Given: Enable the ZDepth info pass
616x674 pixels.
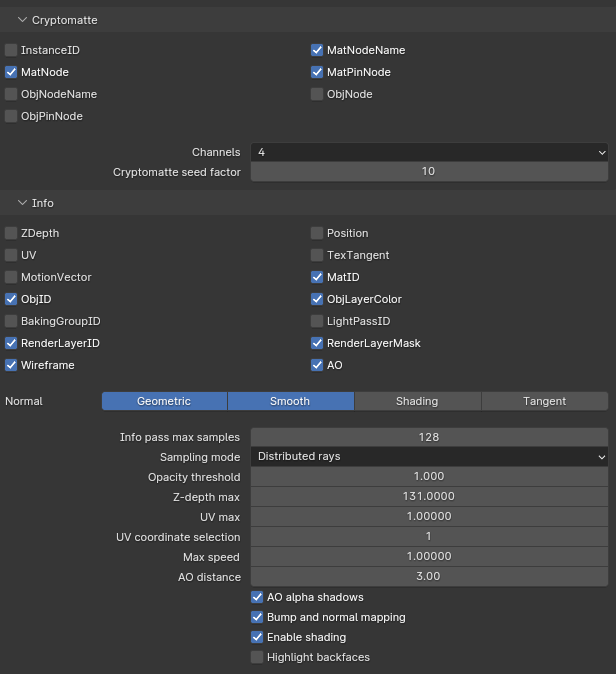Looking at the screenshot, I should tap(11, 233).
